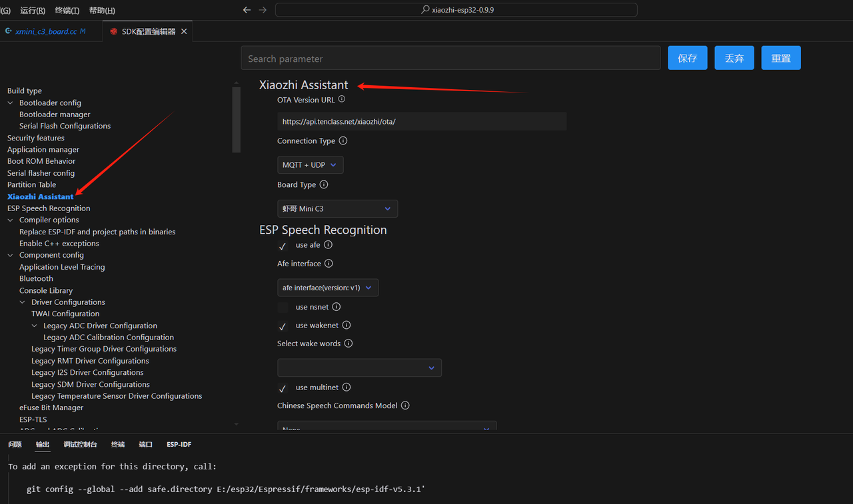
Task: Open the Connection Type MQTT + UDP dropdown
Action: (310, 165)
